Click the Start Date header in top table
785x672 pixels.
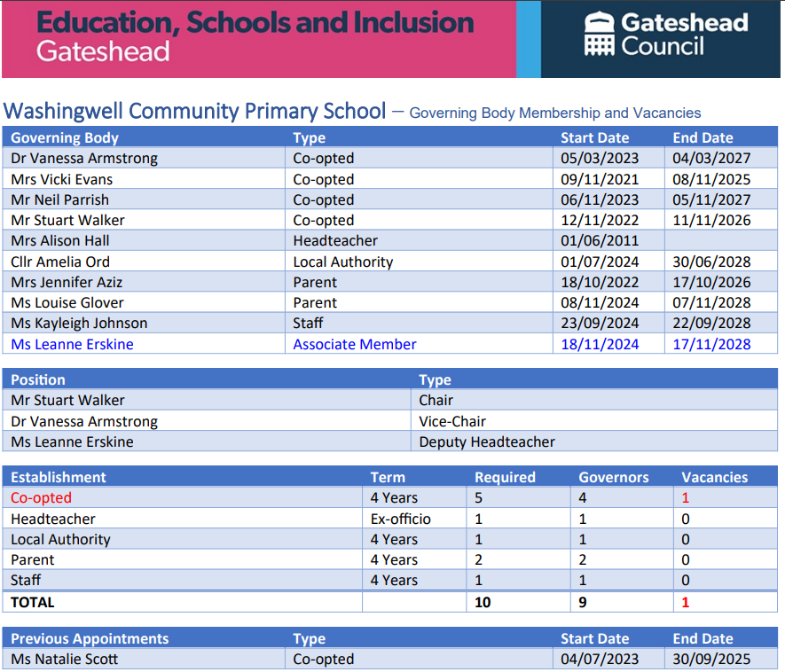[594, 137]
